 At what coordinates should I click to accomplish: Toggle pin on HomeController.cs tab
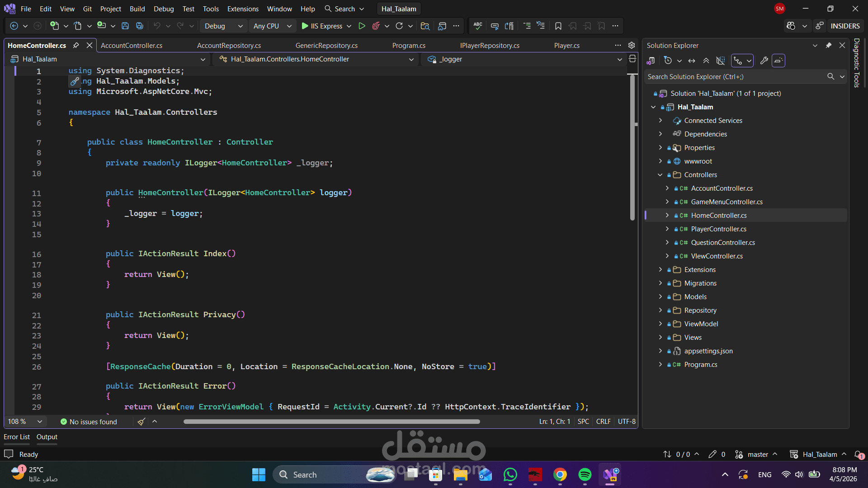76,45
